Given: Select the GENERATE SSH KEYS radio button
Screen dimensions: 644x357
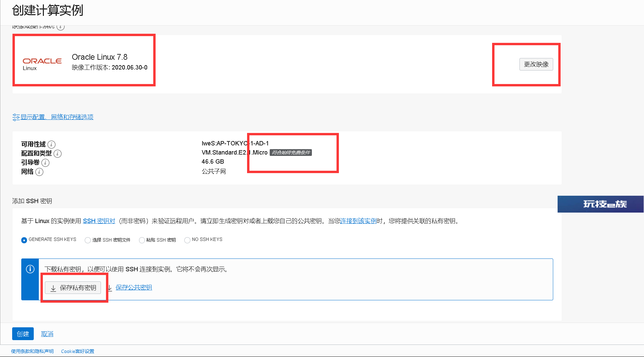Looking at the screenshot, I should 24,240.
